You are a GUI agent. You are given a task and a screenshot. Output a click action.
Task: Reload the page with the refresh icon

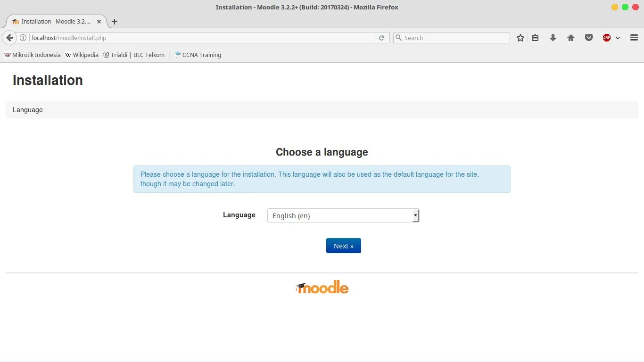tap(381, 38)
